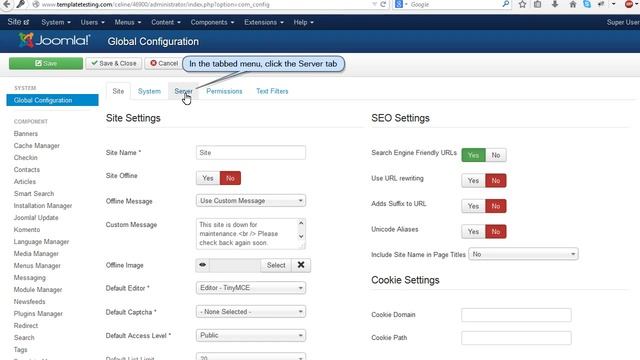
Task: Click the Site Name input field
Action: pos(251,153)
